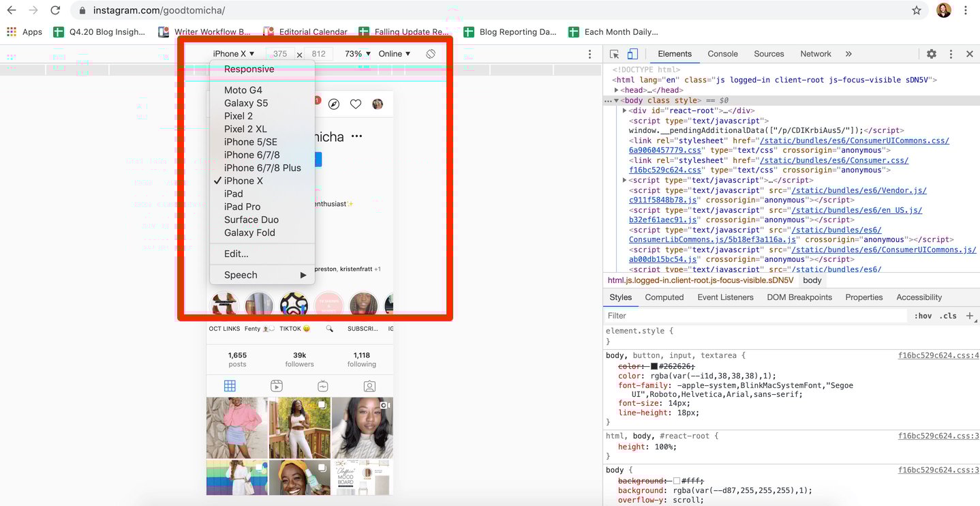
Task: Expand the head element node
Action: tap(617, 90)
